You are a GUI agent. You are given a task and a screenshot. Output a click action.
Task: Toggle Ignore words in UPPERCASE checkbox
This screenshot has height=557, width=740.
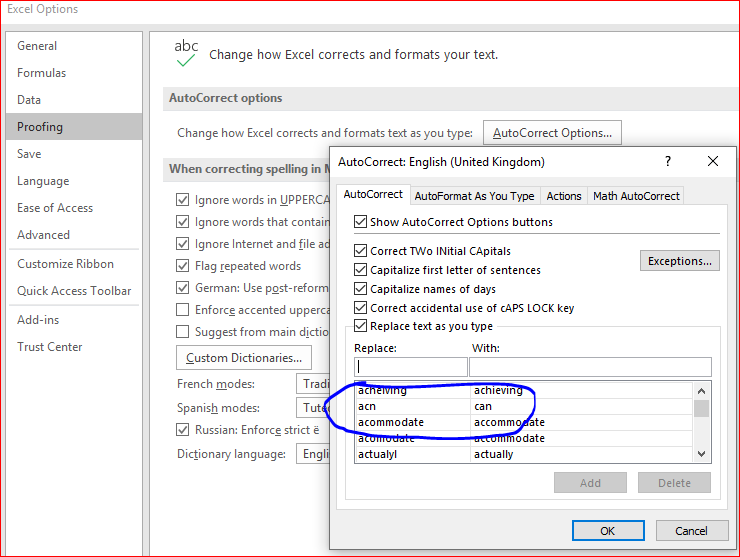pyautogui.click(x=182, y=200)
